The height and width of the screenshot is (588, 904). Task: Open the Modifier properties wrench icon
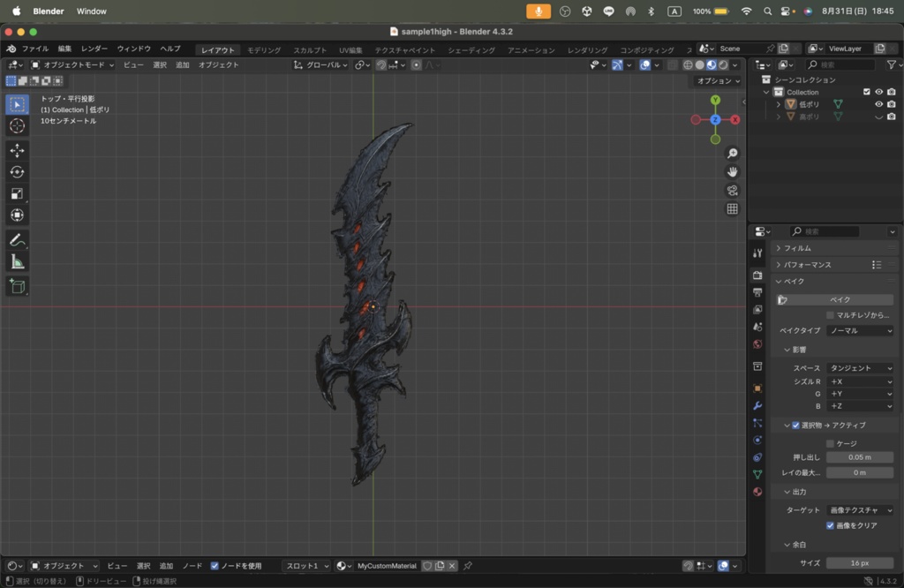[757, 405]
